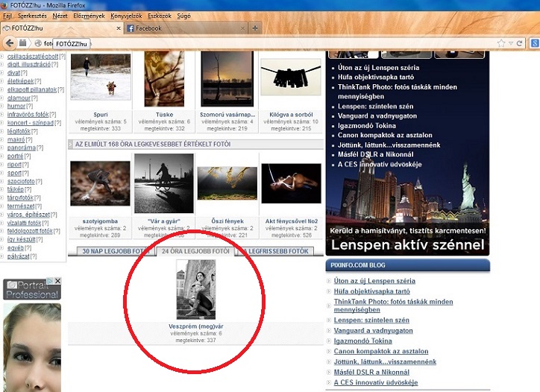Screen dimensions: 540x392
Task: Open the szotyigomba mushroom thumbnail
Action: click(x=100, y=183)
